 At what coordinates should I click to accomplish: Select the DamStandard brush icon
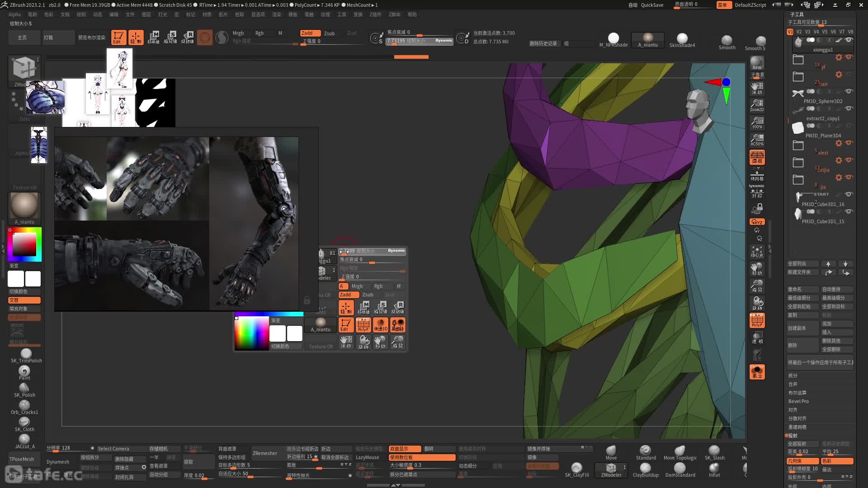coord(680,470)
